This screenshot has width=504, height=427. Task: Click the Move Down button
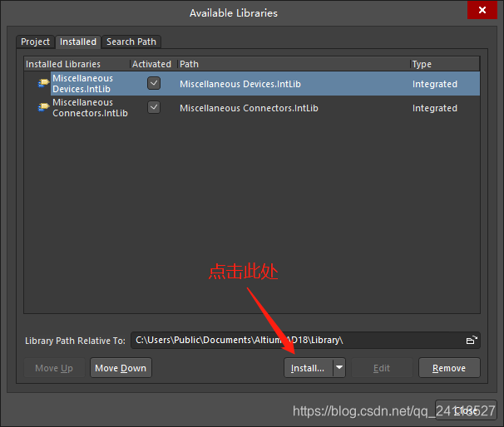(121, 368)
